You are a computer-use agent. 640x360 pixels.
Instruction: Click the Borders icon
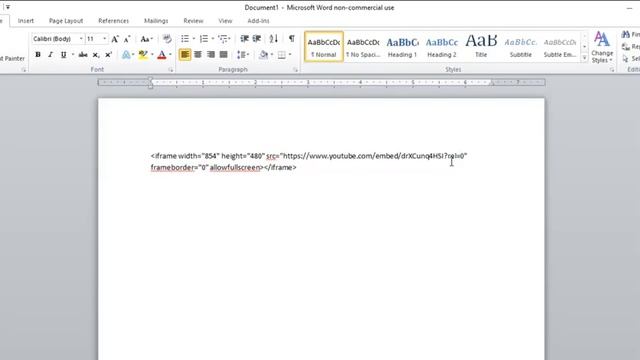282,55
